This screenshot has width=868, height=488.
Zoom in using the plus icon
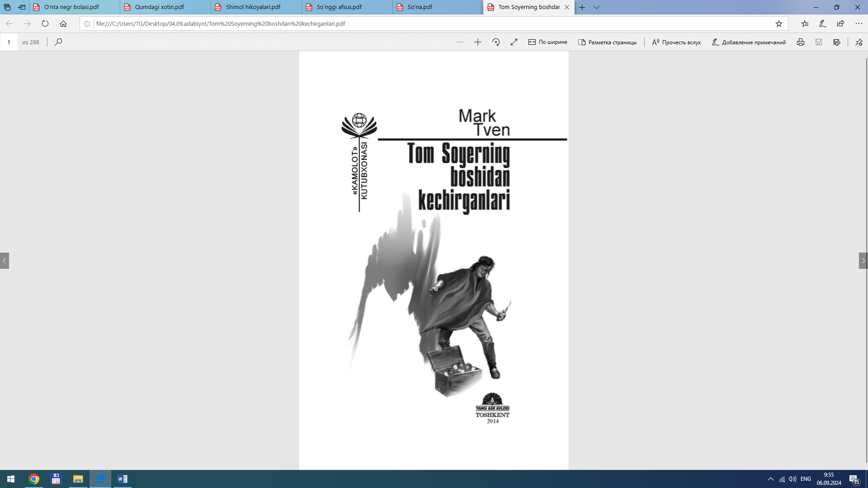point(478,42)
